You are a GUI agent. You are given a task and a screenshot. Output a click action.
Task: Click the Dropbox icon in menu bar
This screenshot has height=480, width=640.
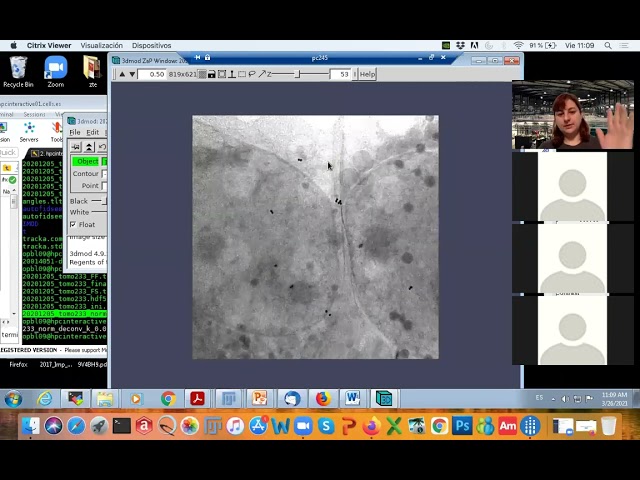(460, 45)
